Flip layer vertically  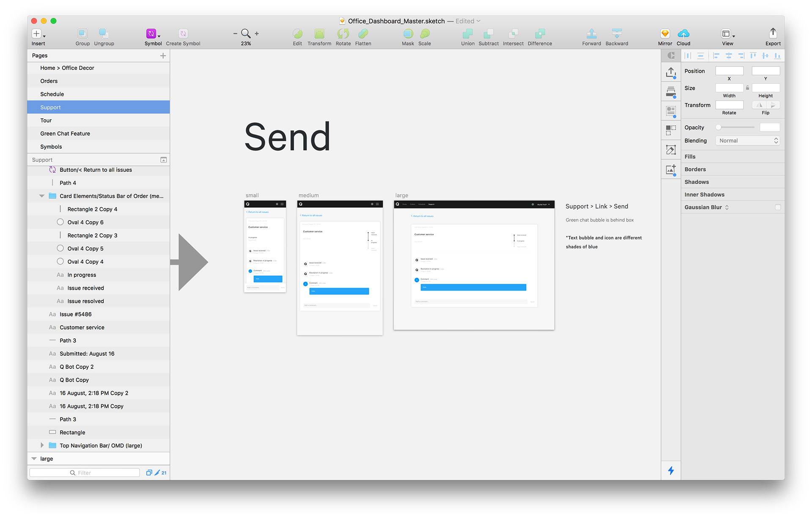coord(773,105)
